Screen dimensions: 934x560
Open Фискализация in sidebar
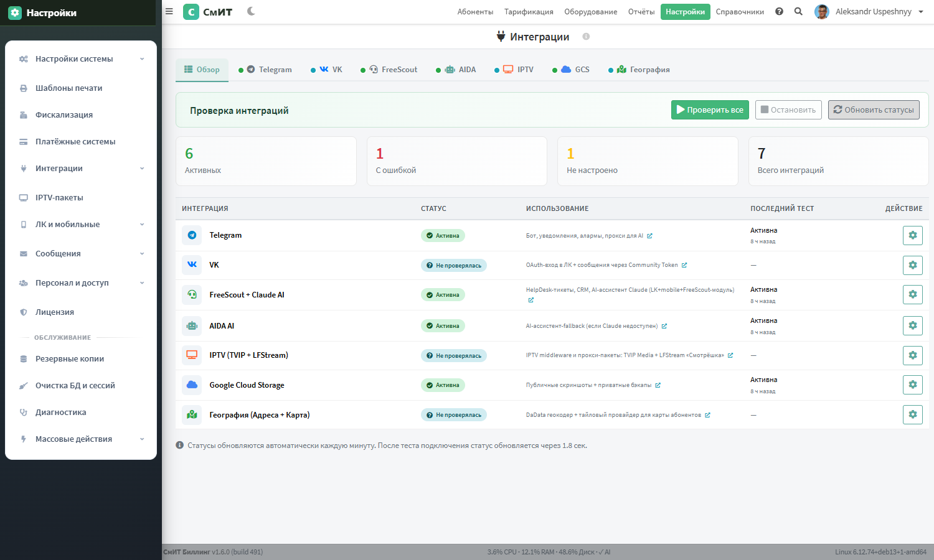coord(81,115)
